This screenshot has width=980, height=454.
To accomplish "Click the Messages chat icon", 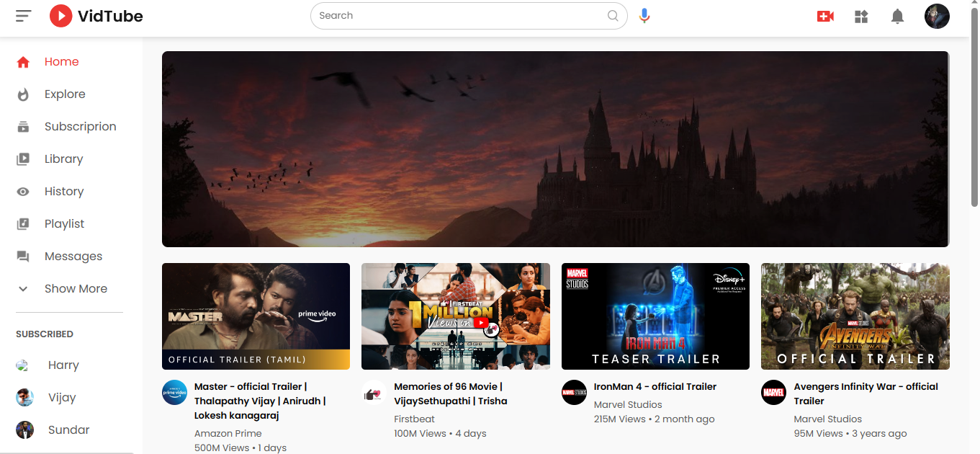I will 23,257.
